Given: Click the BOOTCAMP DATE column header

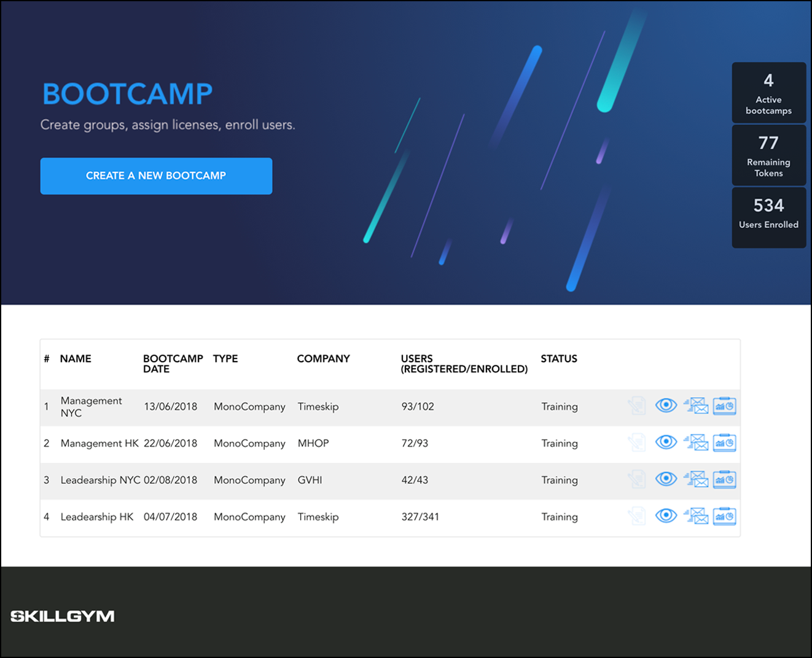Looking at the screenshot, I should click(x=173, y=364).
